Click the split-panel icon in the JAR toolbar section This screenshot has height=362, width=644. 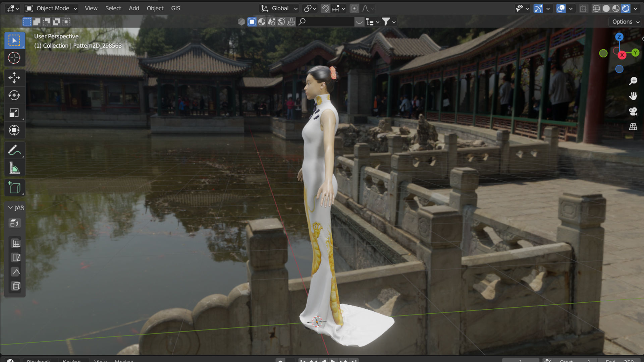[x=16, y=257]
